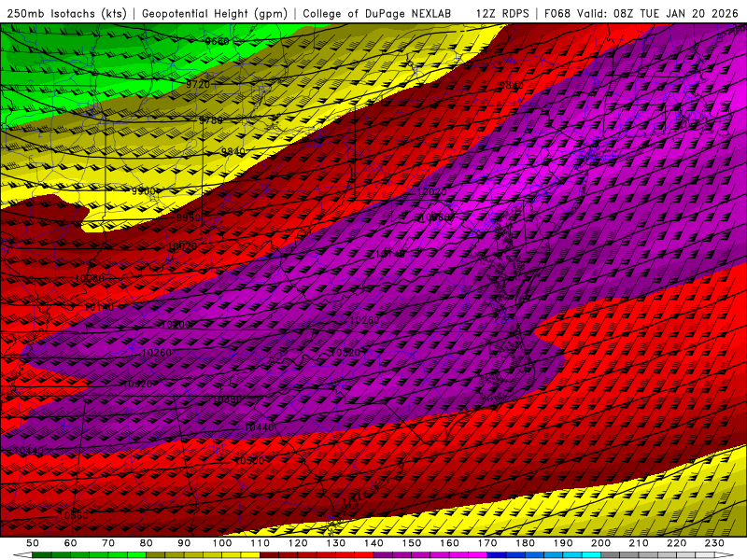Image resolution: width=747 pixels, height=560 pixels.
Task: Click the right arrow end of the colorbar
Action: coord(725,555)
